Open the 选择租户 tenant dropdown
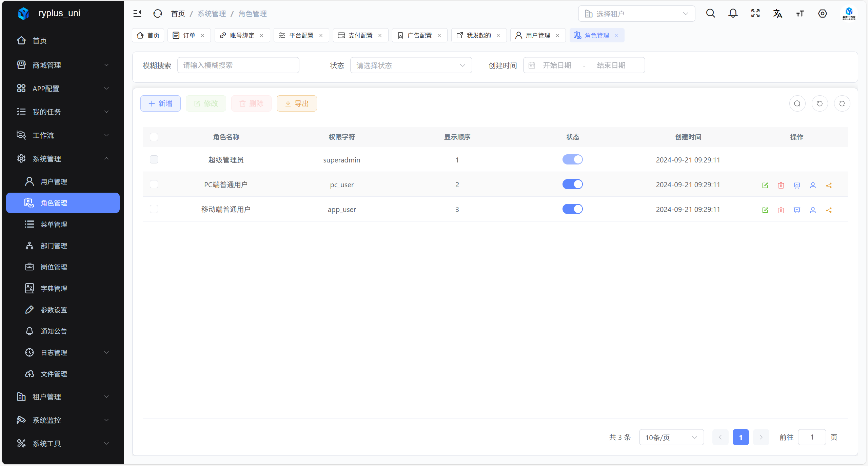Image resolution: width=868 pixels, height=466 pixels. point(636,14)
